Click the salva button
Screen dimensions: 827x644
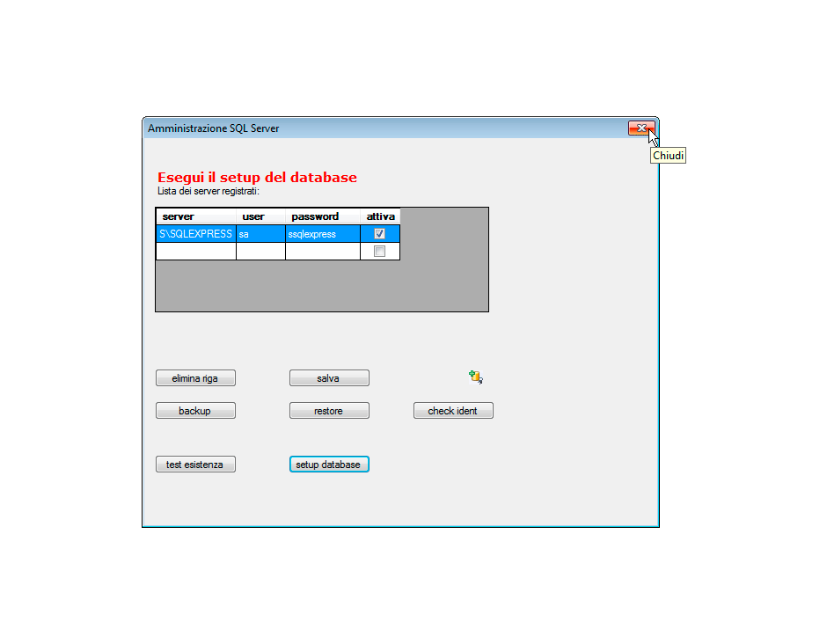329,378
